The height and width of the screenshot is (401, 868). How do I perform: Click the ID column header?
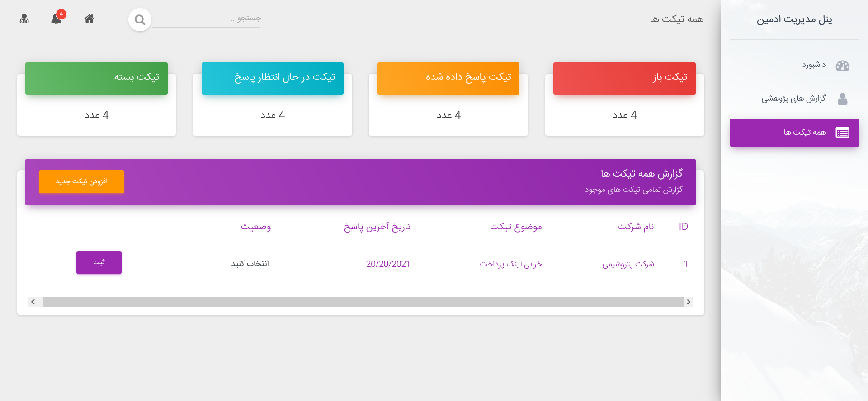coord(683,227)
